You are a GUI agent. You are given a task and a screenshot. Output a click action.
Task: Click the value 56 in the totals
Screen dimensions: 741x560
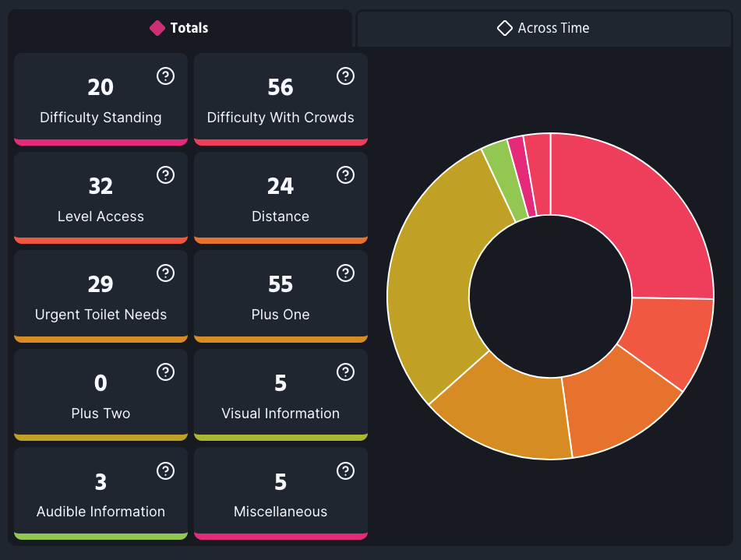(x=281, y=87)
